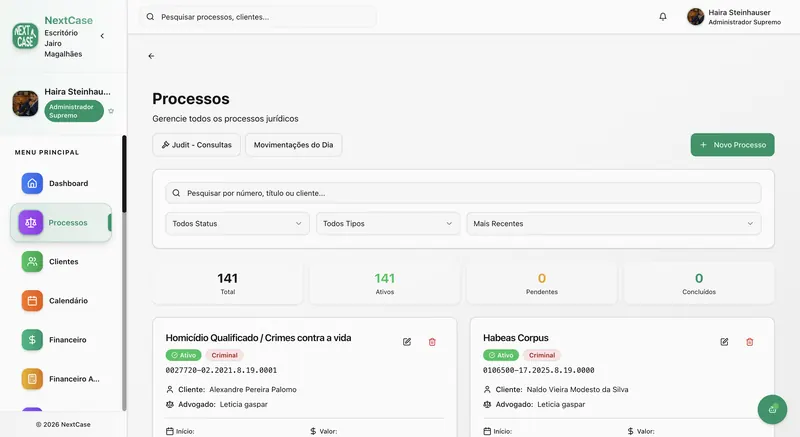The height and width of the screenshot is (437, 800).
Task: Click plus icon in Novo Processo button
Action: coord(703,145)
